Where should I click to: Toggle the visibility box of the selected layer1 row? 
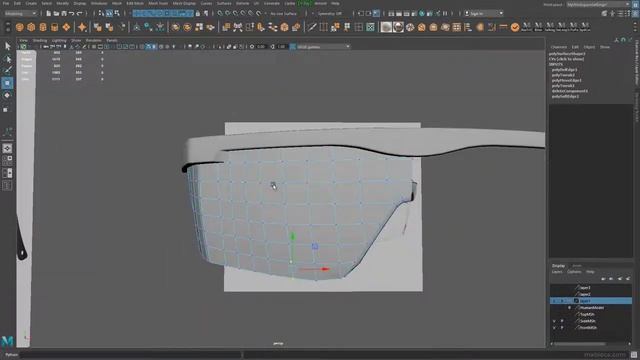pyautogui.click(x=554, y=301)
